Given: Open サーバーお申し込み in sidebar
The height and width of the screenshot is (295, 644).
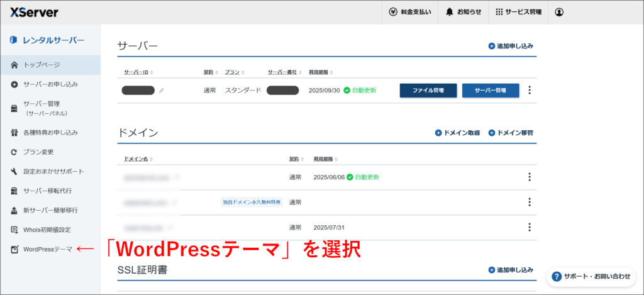Looking at the screenshot, I should [50, 84].
